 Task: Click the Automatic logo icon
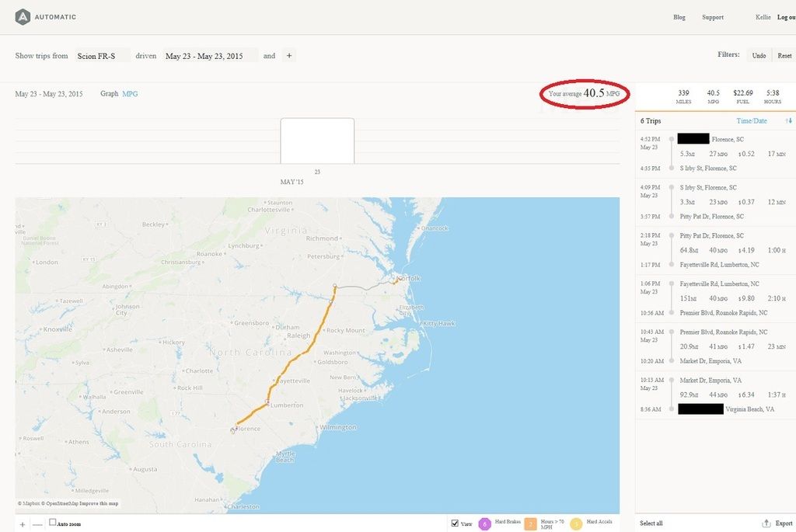(23, 16)
